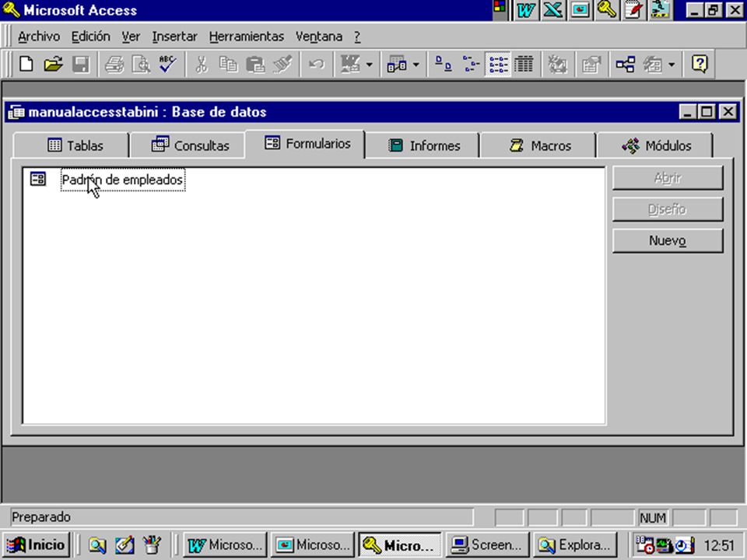This screenshot has height=560, width=747.
Task: Click the Diseño button
Action: (x=668, y=209)
